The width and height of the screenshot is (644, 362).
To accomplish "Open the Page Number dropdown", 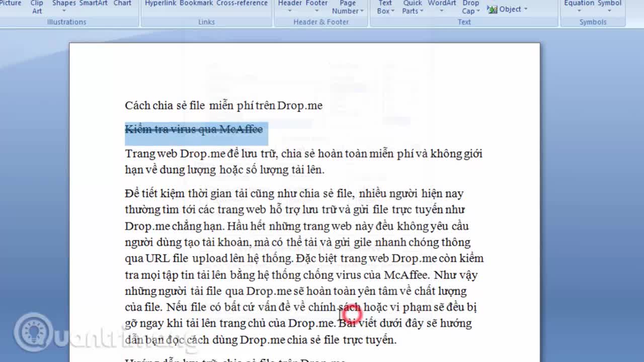I will [x=348, y=7].
